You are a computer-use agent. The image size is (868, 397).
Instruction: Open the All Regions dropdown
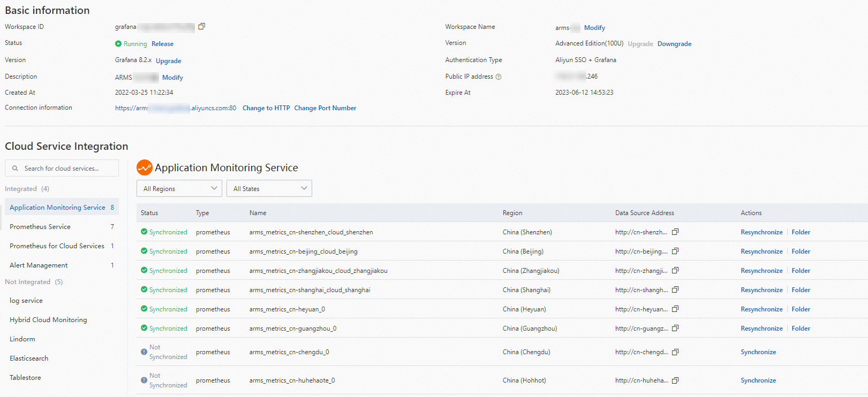point(179,188)
